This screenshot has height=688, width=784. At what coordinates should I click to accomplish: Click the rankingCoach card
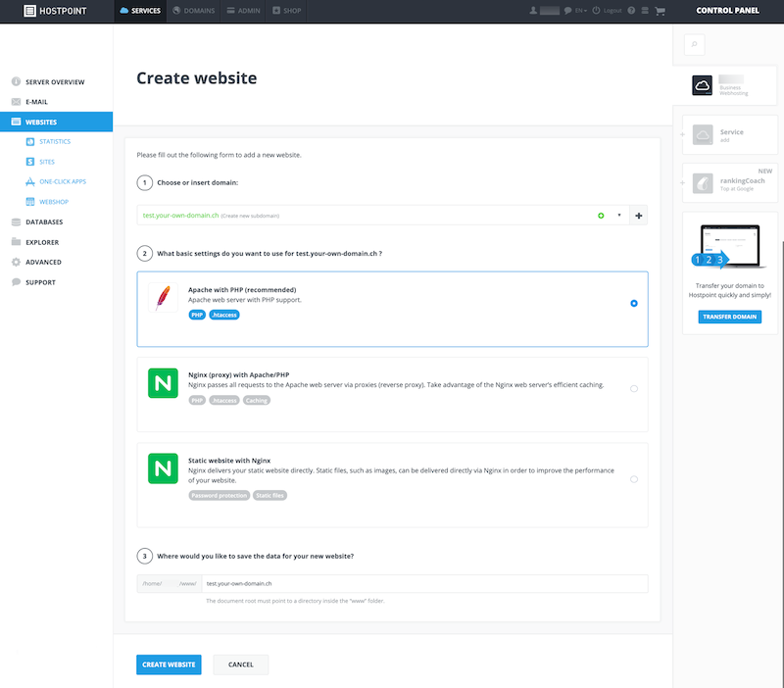[x=730, y=183]
